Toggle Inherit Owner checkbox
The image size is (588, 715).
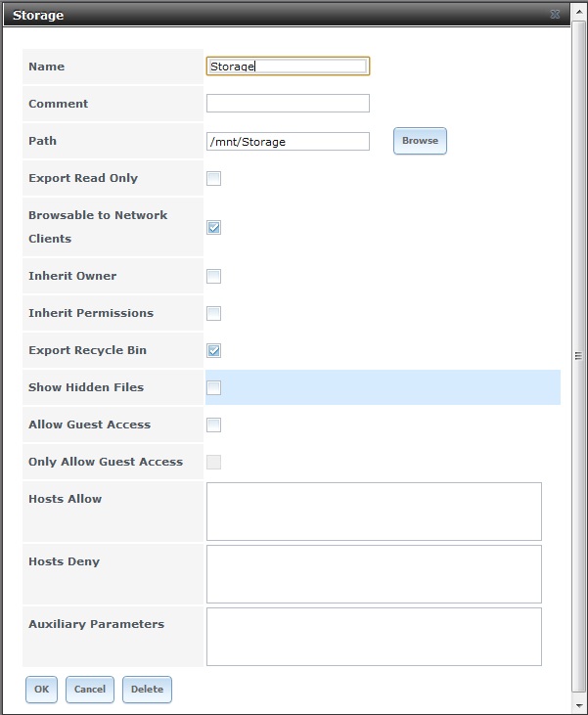[x=213, y=276]
